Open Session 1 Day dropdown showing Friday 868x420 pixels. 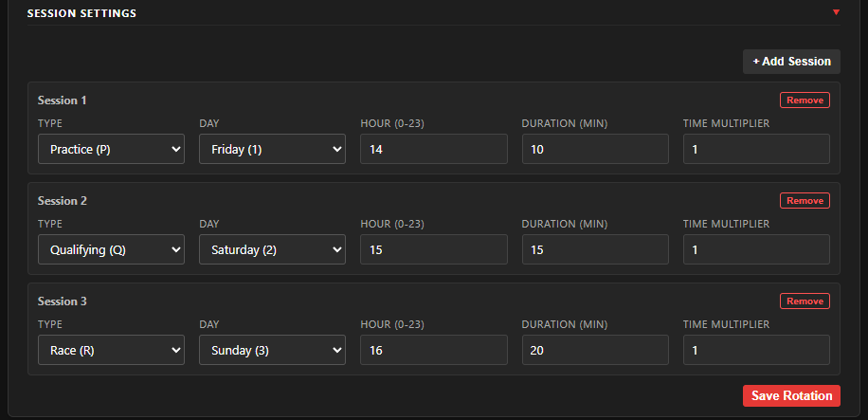272,149
